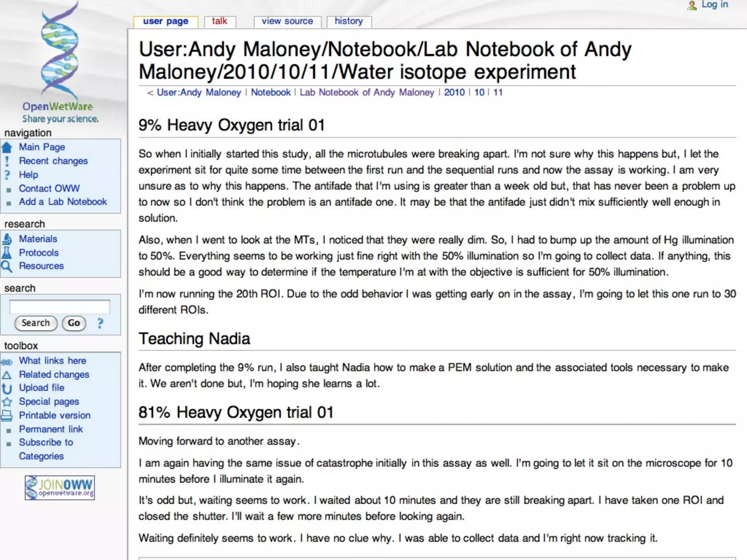Click the printer icon for Printable version
The height and width of the screenshot is (560, 747).
click(7, 416)
